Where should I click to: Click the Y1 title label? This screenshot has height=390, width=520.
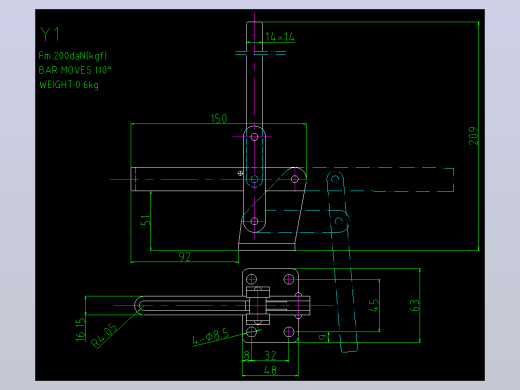point(50,34)
